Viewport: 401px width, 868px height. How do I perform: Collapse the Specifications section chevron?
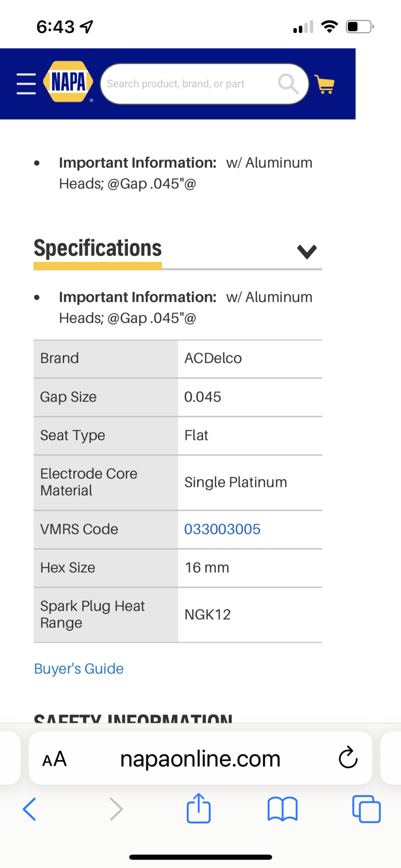[x=307, y=252]
